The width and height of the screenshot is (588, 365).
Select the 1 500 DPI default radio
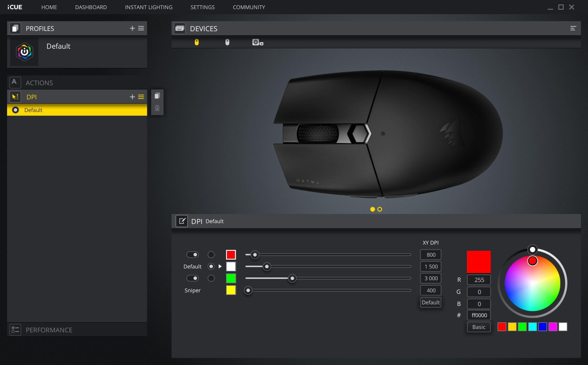pos(211,266)
